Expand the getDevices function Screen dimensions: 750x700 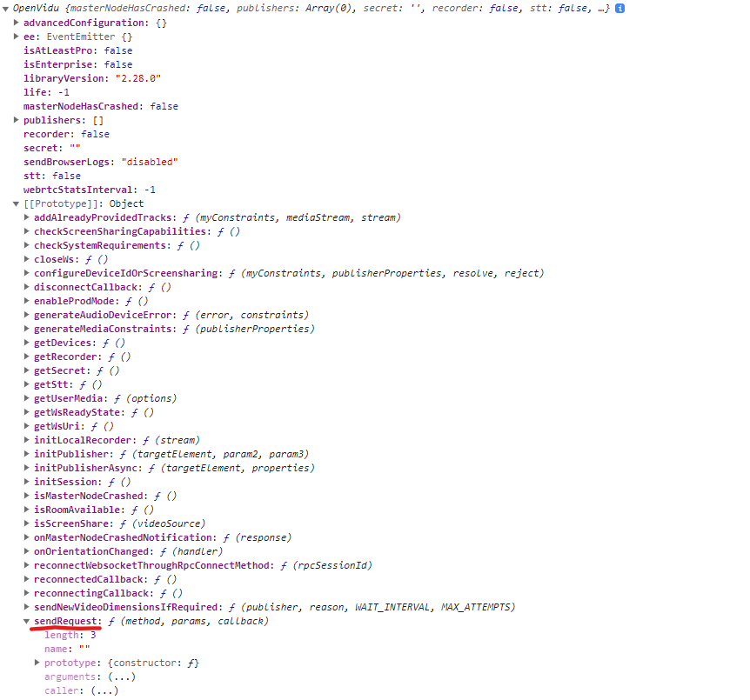click(x=27, y=343)
